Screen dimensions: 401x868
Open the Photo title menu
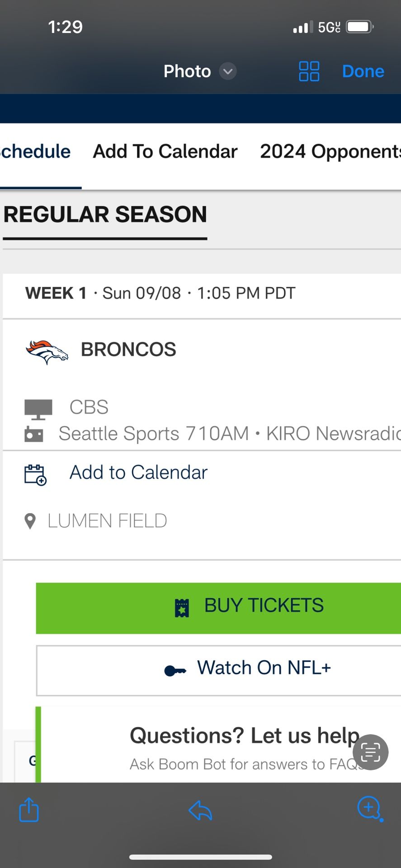[x=187, y=71]
